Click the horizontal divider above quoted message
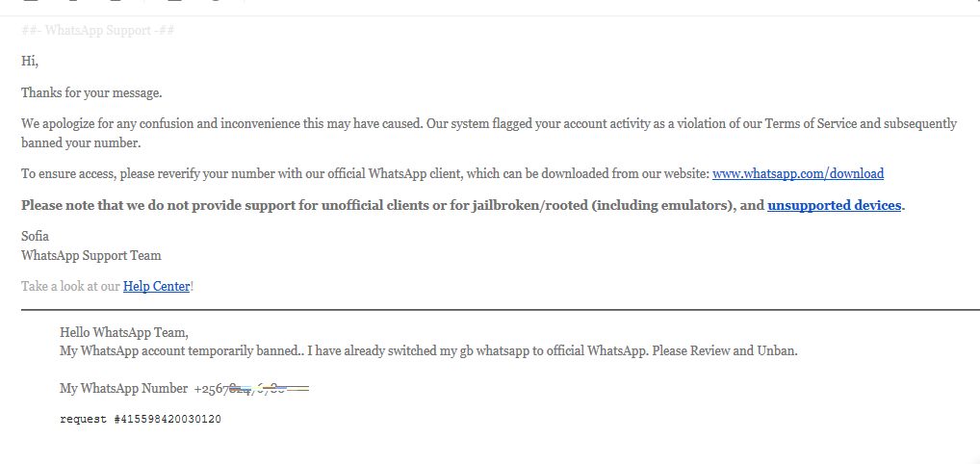Viewport: 980px width, 464px height. pyautogui.click(x=501, y=309)
